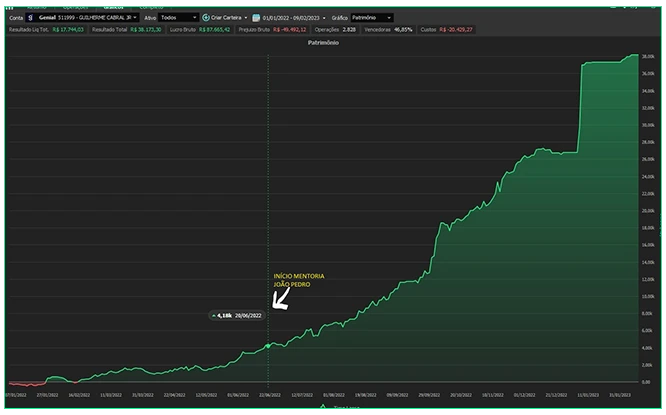Click the Operações count 2.828
666x415 pixels.
[349, 30]
